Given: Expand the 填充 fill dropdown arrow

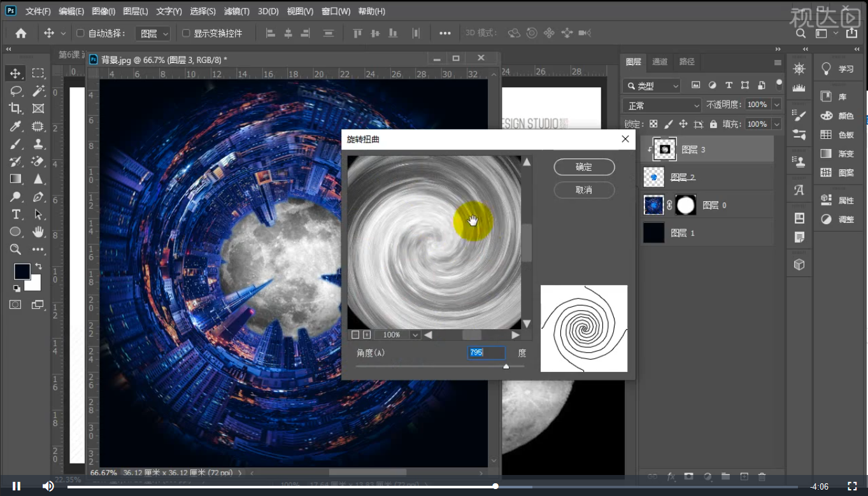Looking at the screenshot, I should point(776,124).
